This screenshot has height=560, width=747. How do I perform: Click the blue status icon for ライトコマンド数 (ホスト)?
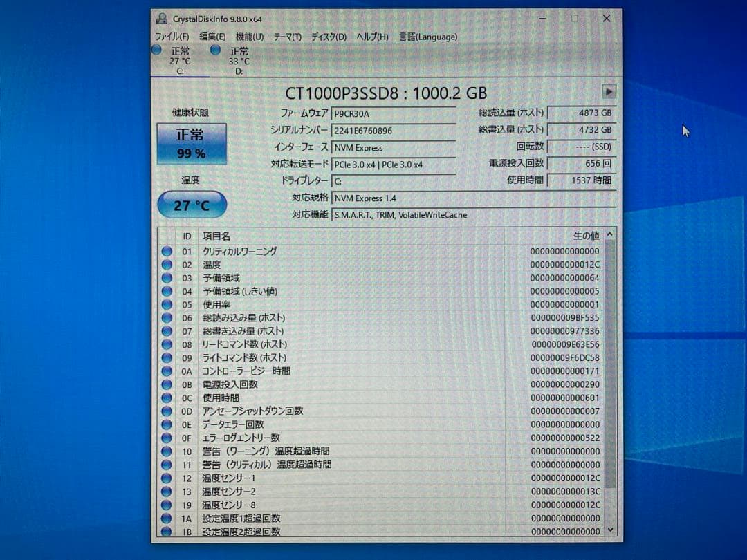point(167,357)
